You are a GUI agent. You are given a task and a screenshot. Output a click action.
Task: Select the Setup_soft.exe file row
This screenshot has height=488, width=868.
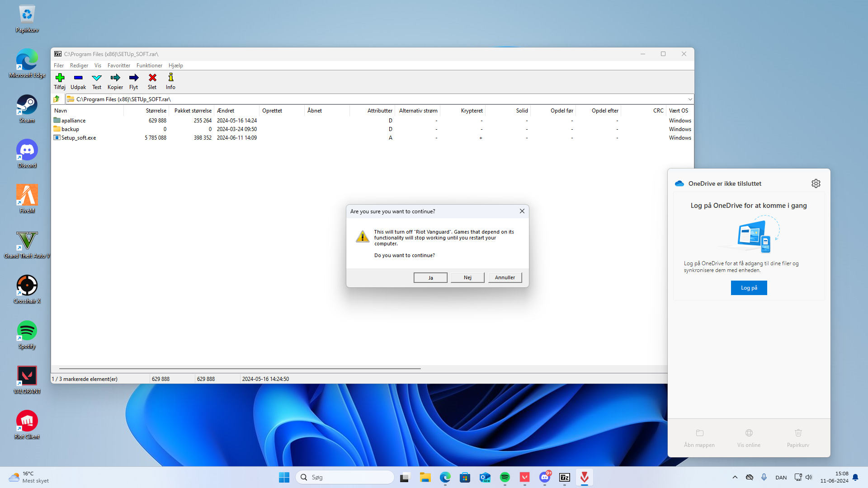click(79, 138)
